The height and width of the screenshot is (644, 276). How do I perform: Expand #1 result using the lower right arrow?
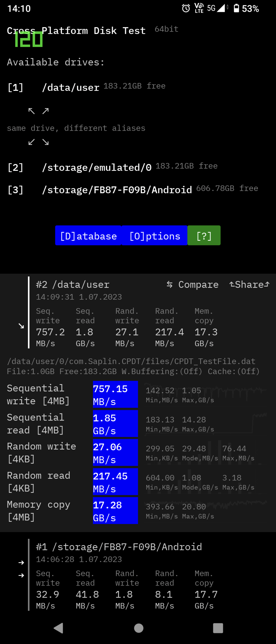[x=21, y=575]
